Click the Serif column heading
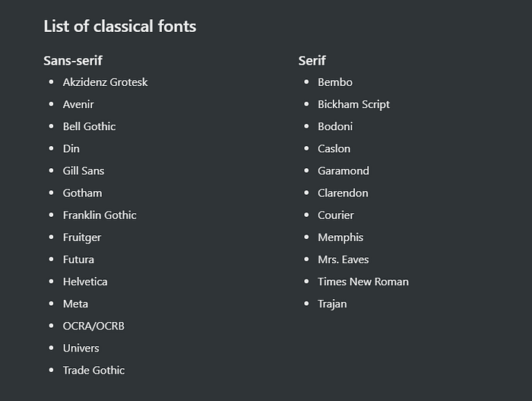532x401 pixels. point(312,61)
